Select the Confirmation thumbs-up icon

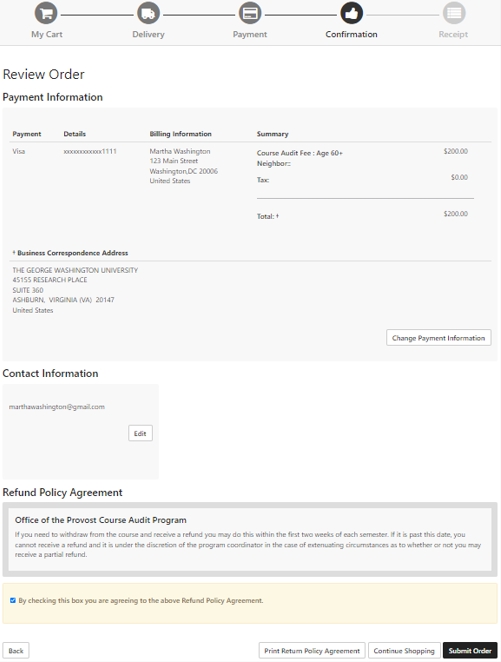(352, 14)
